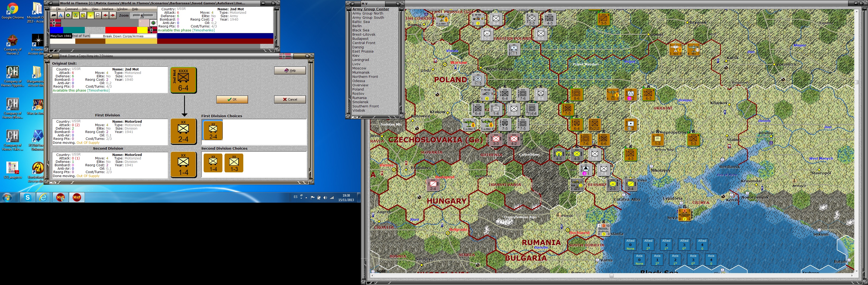Select the 2-4 first division choice counter
This screenshot has width=868, height=285.
click(213, 131)
